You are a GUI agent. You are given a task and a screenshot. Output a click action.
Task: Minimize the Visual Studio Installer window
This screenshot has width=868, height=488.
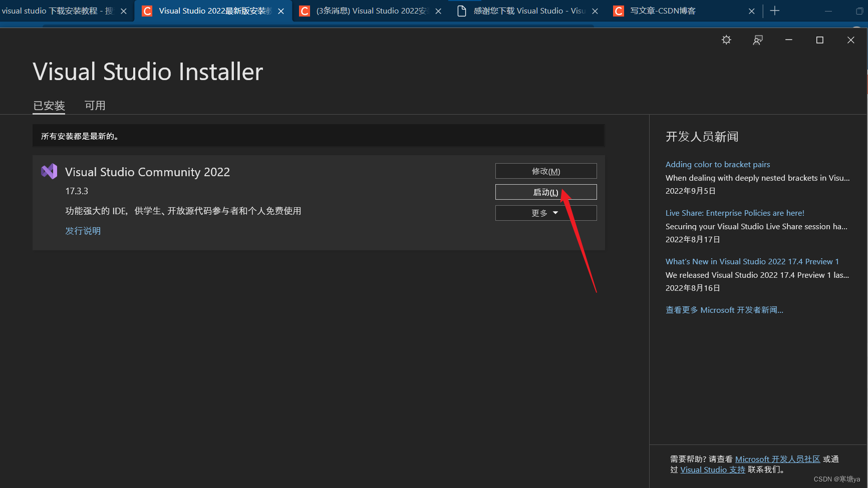click(789, 40)
